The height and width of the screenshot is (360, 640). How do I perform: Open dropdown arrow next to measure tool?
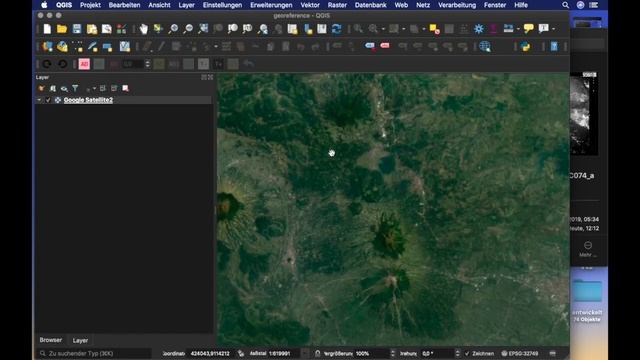pos(518,29)
